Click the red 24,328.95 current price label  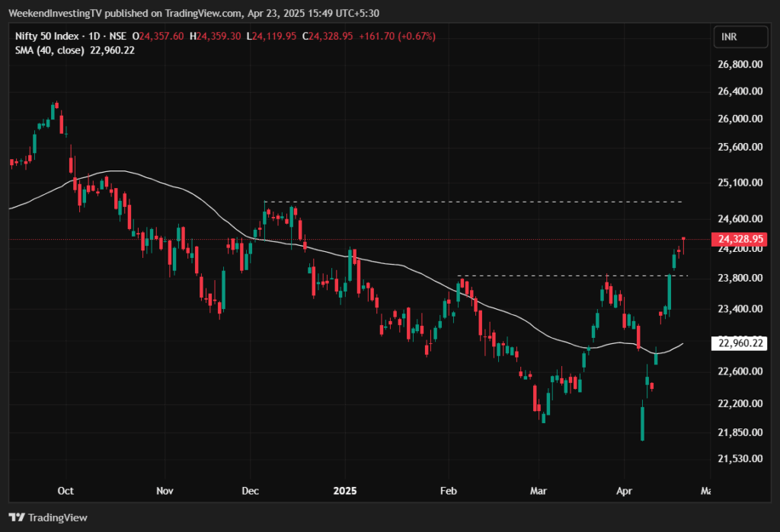pyautogui.click(x=738, y=240)
